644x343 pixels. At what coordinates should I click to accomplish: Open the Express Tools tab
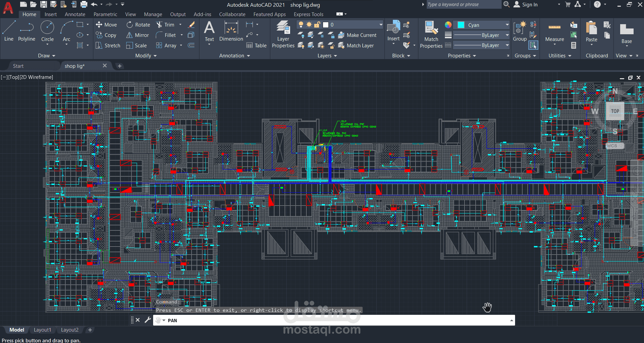(309, 14)
